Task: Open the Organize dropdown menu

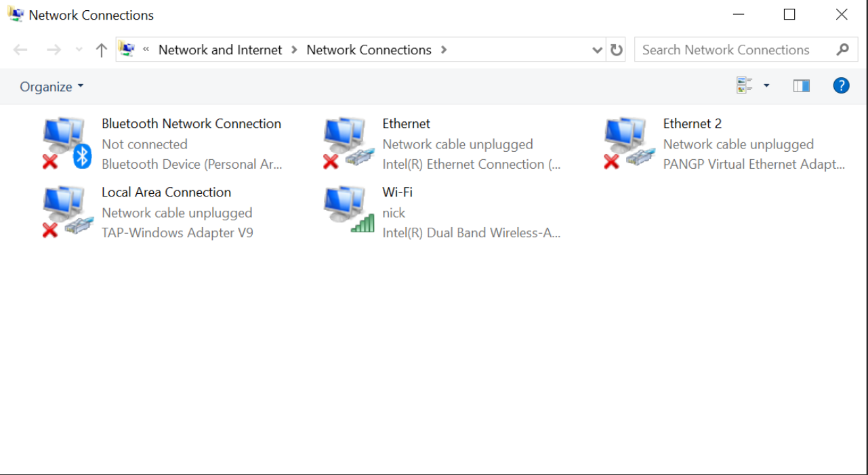Action: pos(51,87)
